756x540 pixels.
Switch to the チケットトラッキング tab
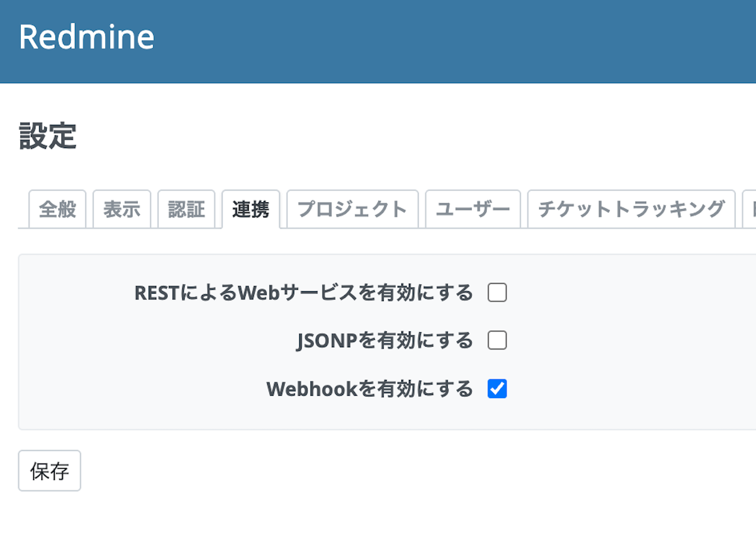631,209
